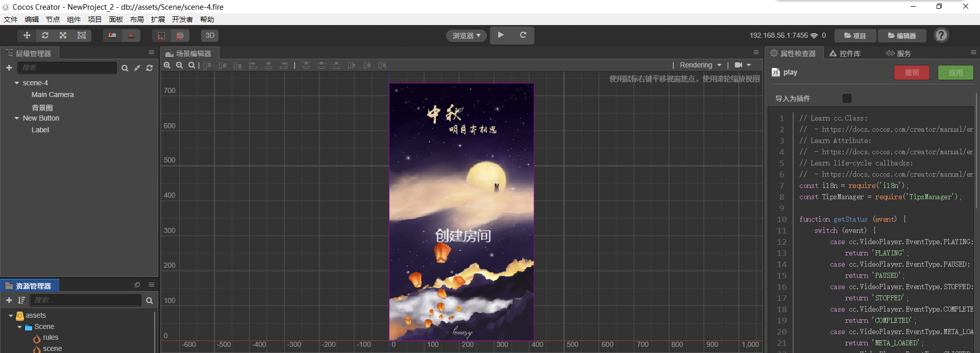Open the 帮助 menu
The image size is (980, 353).
207,19
